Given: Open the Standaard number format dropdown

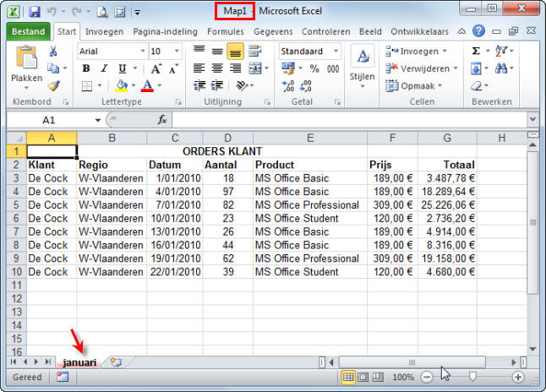Looking at the screenshot, I should [336, 52].
